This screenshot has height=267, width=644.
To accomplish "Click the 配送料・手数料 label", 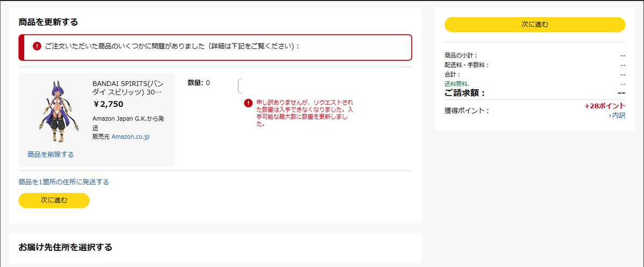I will [x=467, y=65].
